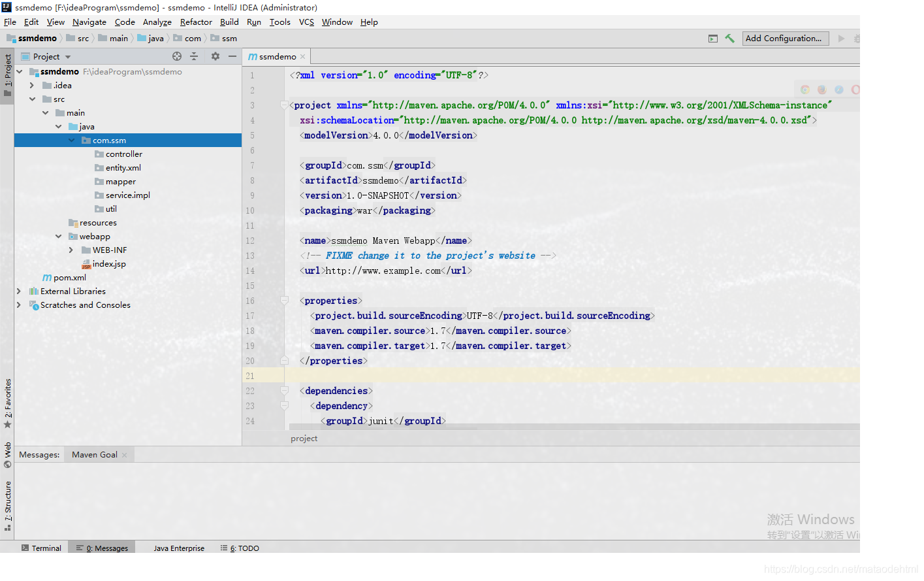Click the Run Anything icon in the toolbar
924x581 pixels.
pyautogui.click(x=713, y=39)
